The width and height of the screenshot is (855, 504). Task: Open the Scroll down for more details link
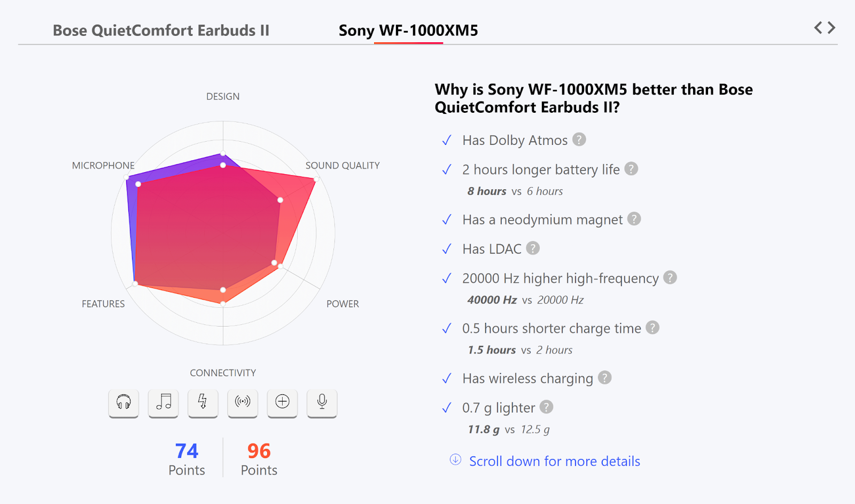point(554,461)
